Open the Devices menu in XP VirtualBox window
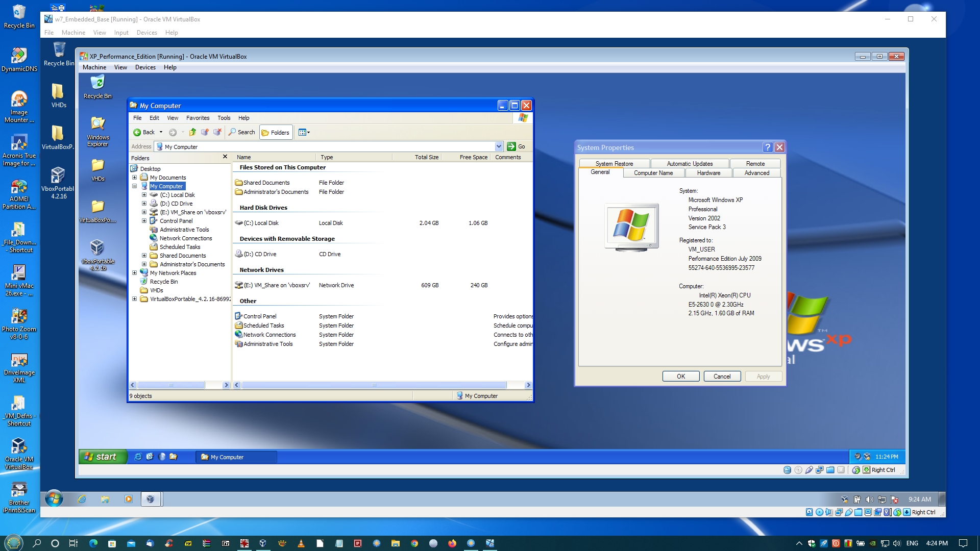 (145, 67)
